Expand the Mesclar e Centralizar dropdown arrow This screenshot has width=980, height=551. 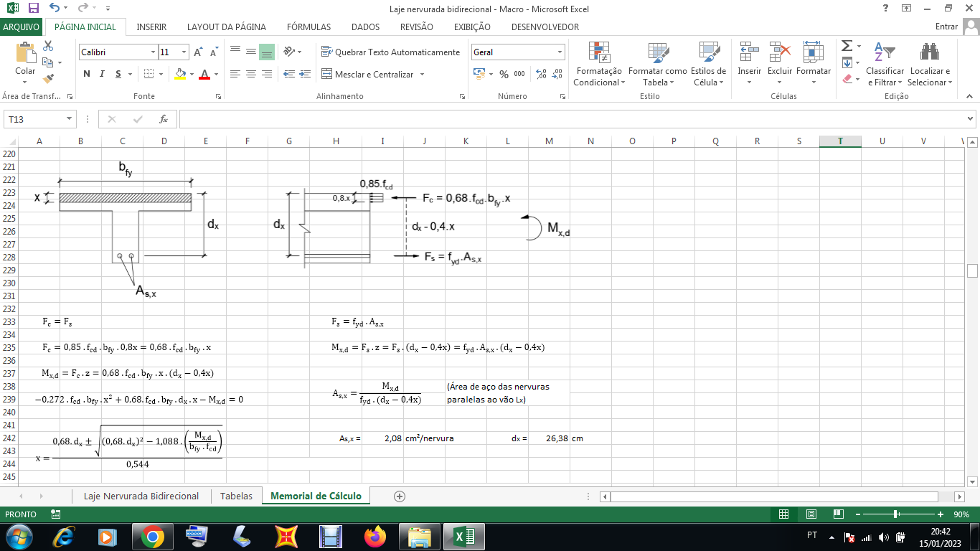click(422, 74)
